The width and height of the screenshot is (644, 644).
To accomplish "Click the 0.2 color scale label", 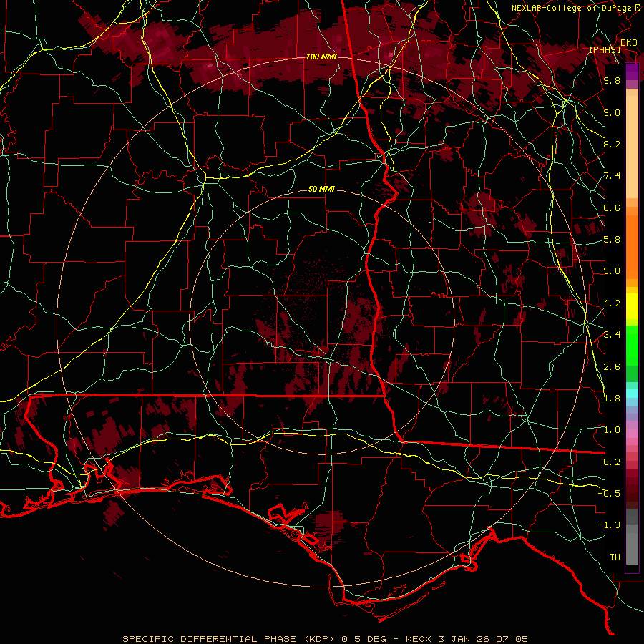I will click(612, 462).
